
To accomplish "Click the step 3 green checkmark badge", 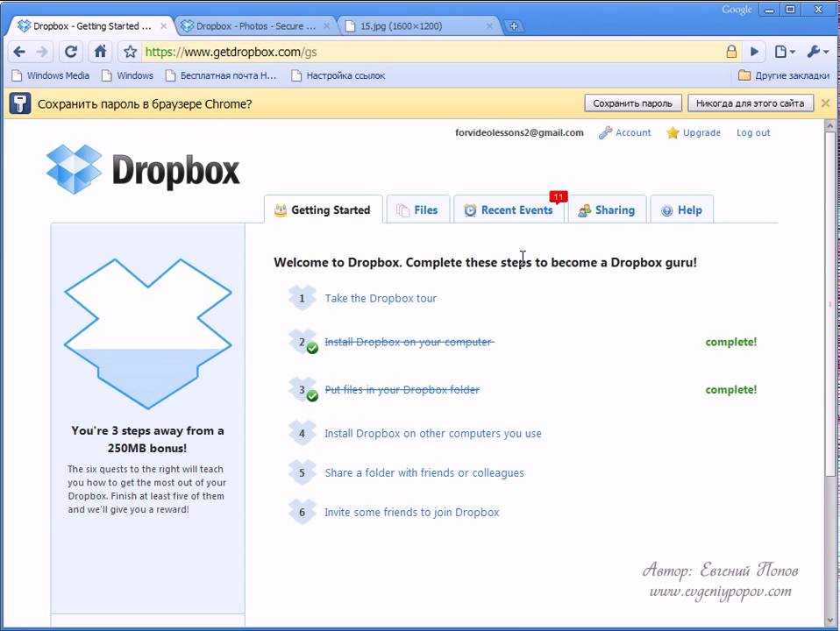I will pos(312,396).
